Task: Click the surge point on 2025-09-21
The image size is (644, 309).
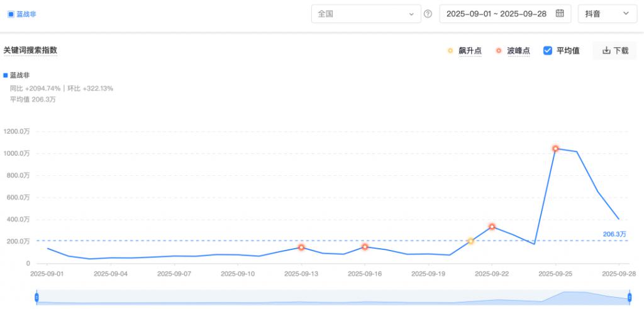Action: (470, 241)
